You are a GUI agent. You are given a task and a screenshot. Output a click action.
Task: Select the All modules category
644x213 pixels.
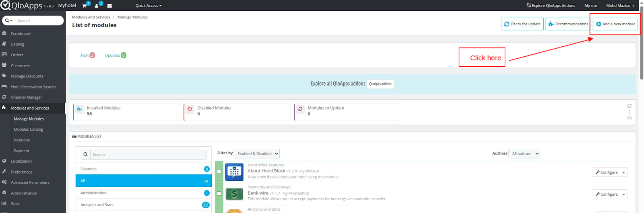[144, 181]
